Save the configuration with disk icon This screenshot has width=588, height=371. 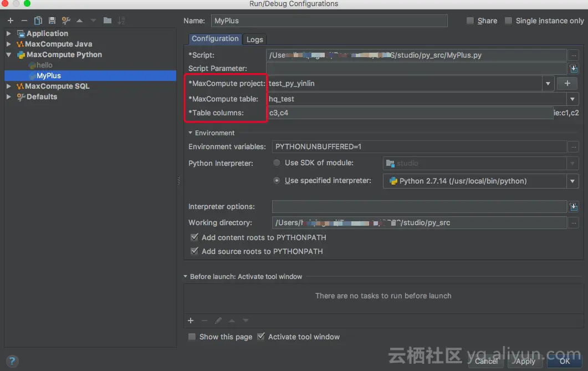(x=52, y=21)
